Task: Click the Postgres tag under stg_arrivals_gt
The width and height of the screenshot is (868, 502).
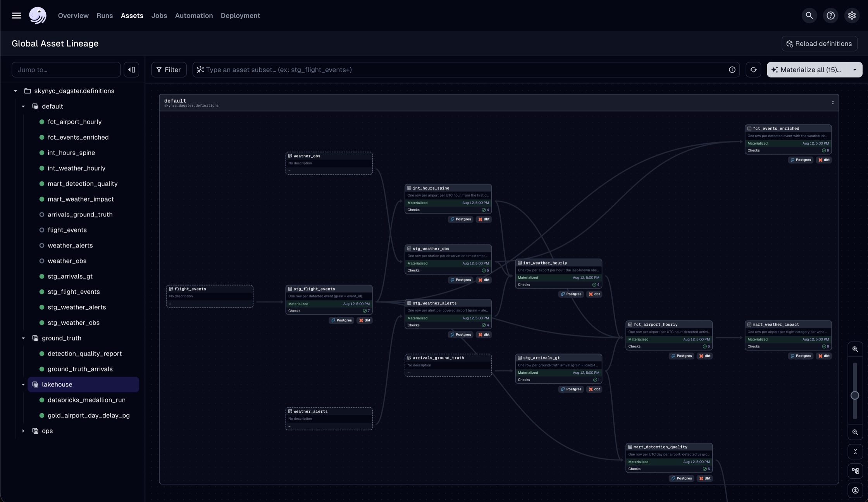Action: point(571,390)
